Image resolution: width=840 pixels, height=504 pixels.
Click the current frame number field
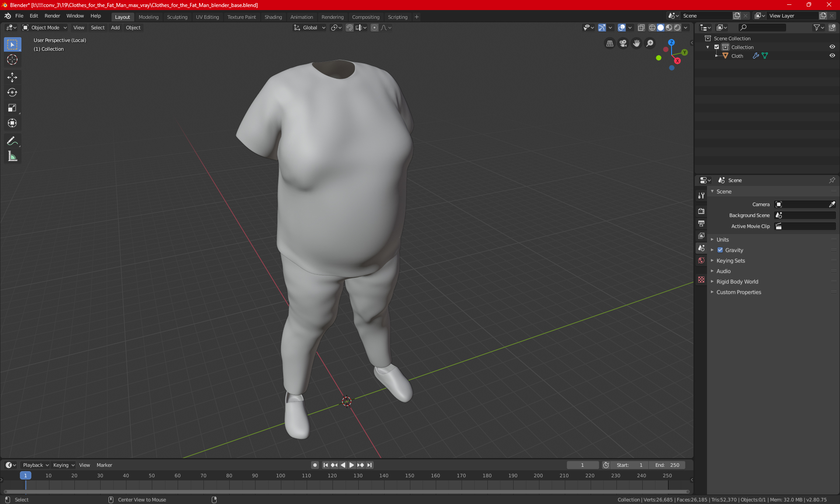(582, 465)
